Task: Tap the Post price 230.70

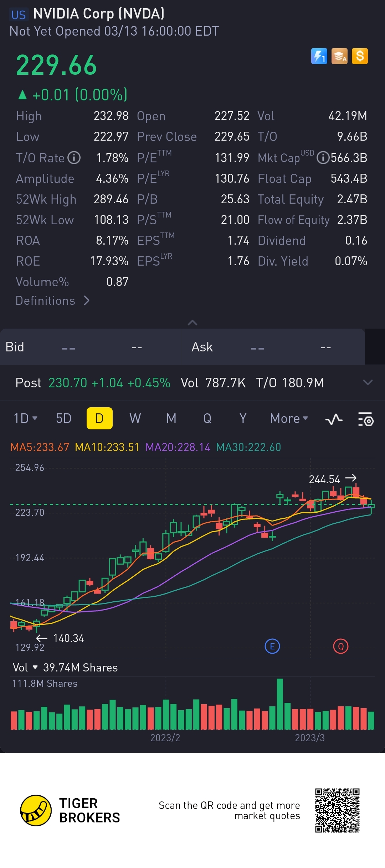Action: pos(68,383)
